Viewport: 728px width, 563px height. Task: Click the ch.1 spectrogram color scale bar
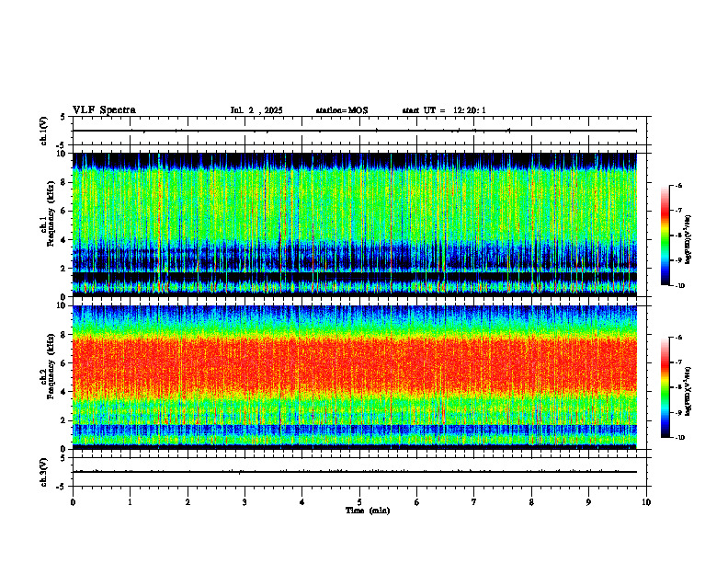pos(665,236)
